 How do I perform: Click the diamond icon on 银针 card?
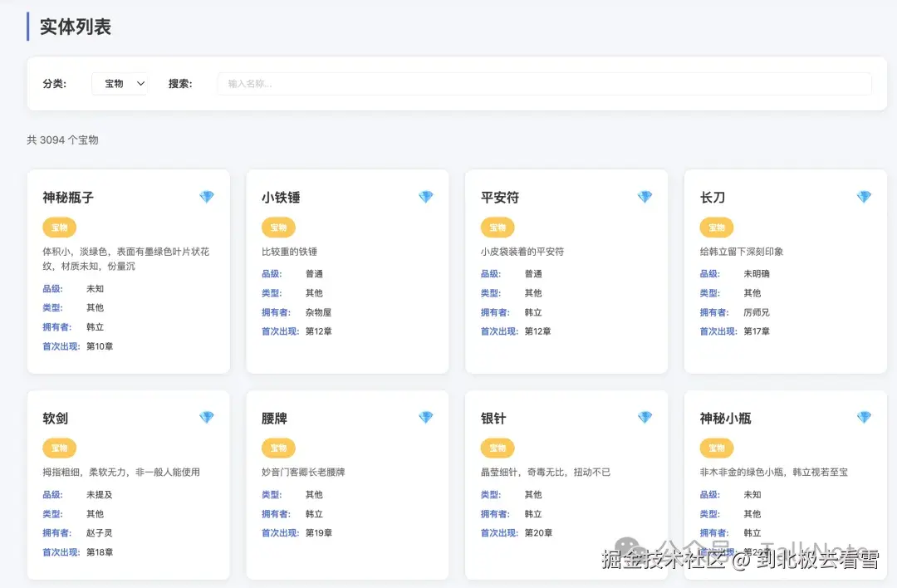click(645, 418)
